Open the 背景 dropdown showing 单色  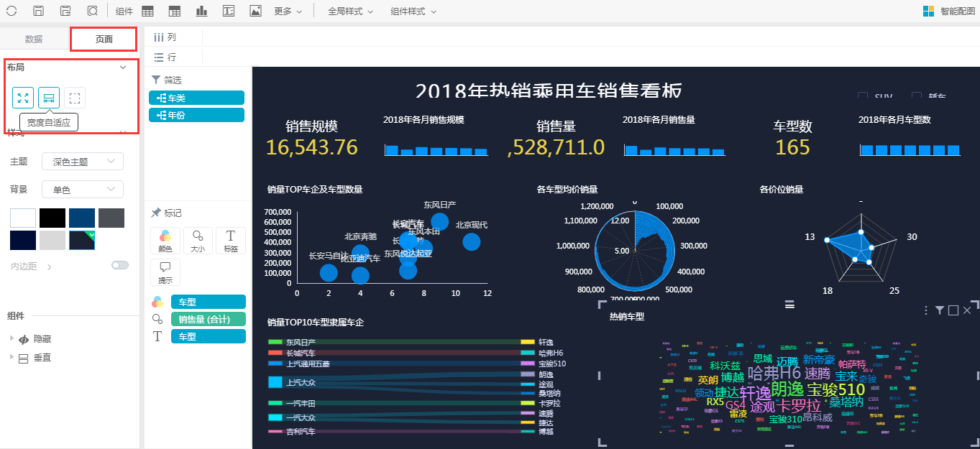coord(83,189)
